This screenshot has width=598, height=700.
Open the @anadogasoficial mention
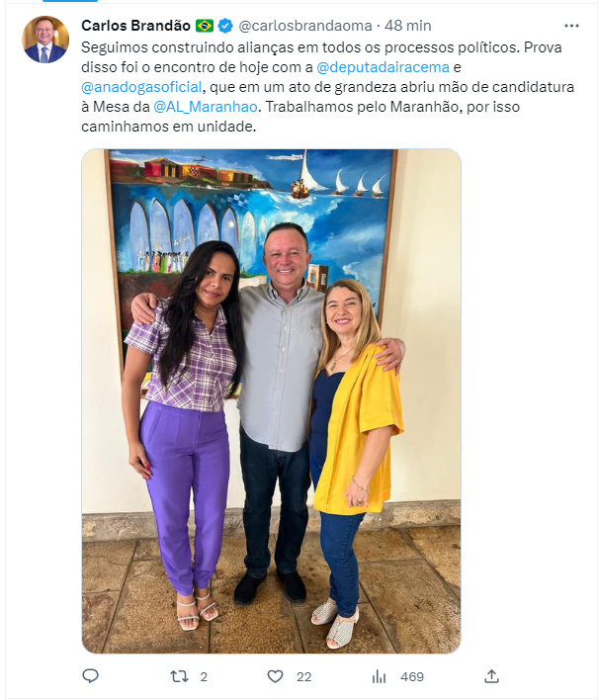tap(141, 87)
